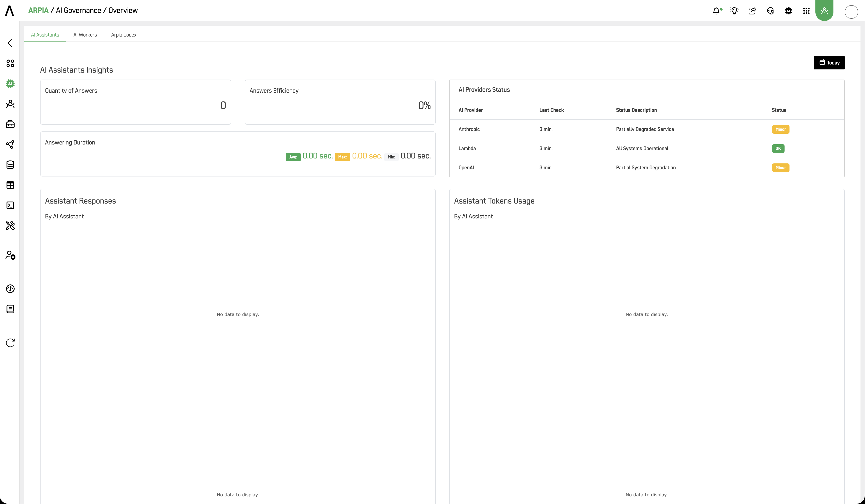
Task: Collapse sidebar with back chevron
Action: [x=10, y=43]
